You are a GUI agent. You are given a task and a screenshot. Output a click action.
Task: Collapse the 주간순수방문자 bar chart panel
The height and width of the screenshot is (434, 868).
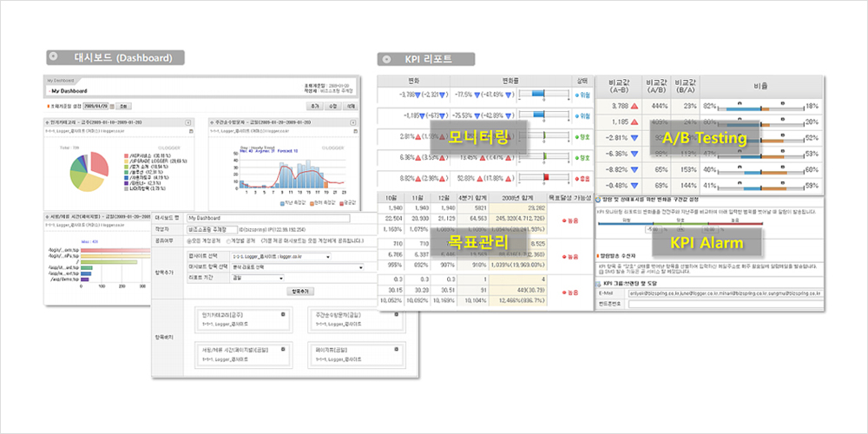click(352, 122)
